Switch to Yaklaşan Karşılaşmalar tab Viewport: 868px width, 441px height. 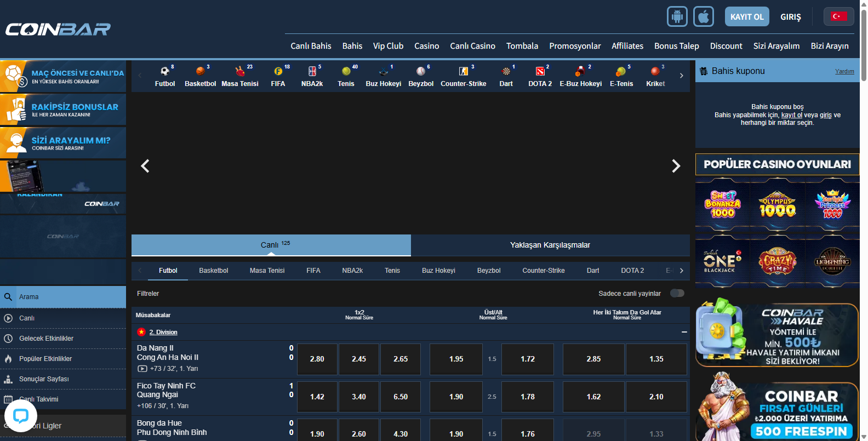point(550,245)
